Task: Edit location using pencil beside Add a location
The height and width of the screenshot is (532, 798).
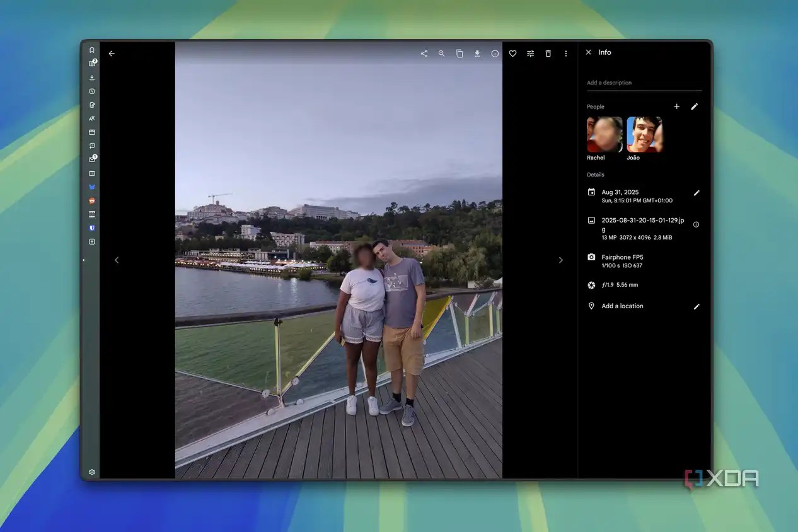Action: pos(697,306)
